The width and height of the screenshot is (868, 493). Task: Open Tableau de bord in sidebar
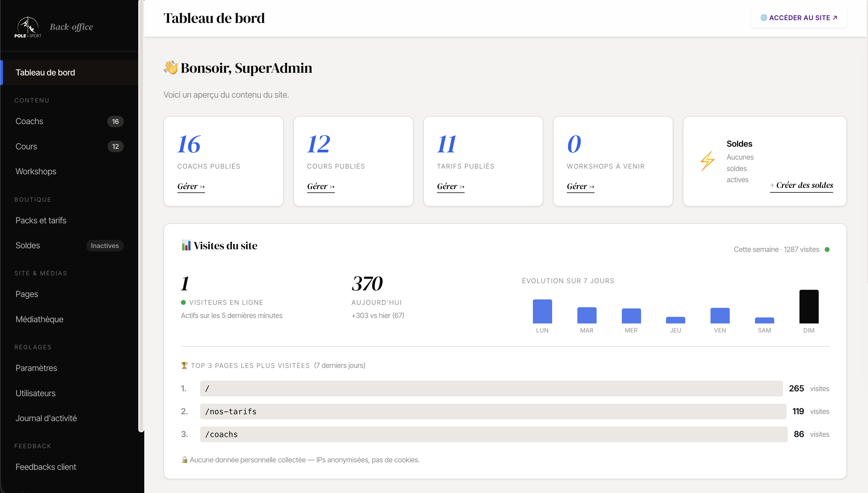[x=69, y=72]
